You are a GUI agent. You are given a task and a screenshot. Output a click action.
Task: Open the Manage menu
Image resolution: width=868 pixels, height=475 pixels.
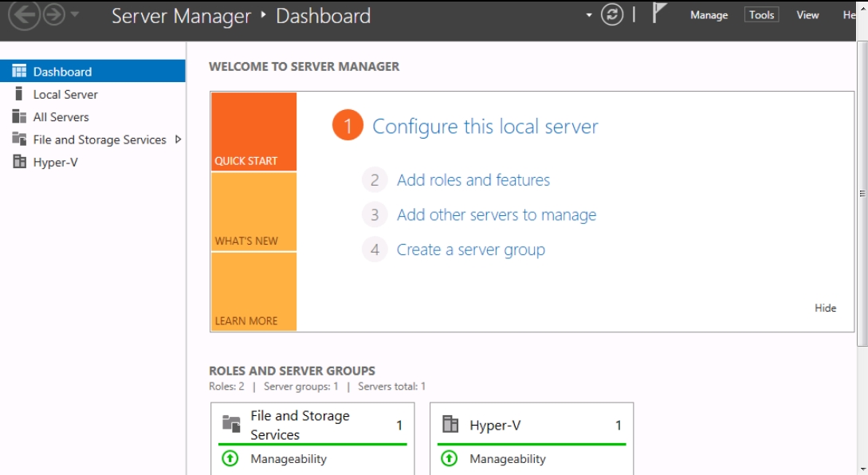[709, 15]
